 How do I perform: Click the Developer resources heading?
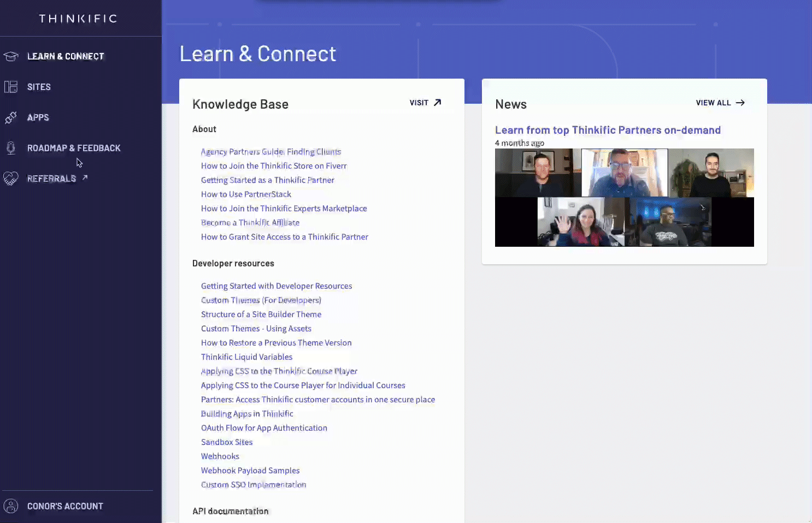233,263
